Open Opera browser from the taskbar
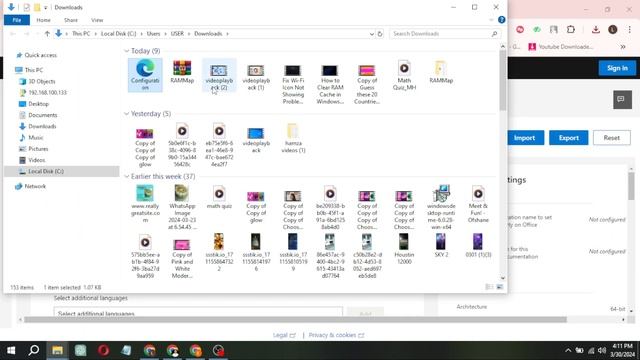 click(103, 350)
